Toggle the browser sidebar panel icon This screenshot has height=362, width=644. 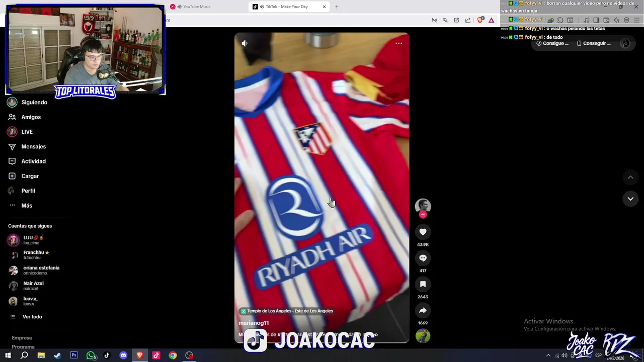click(x=596, y=20)
